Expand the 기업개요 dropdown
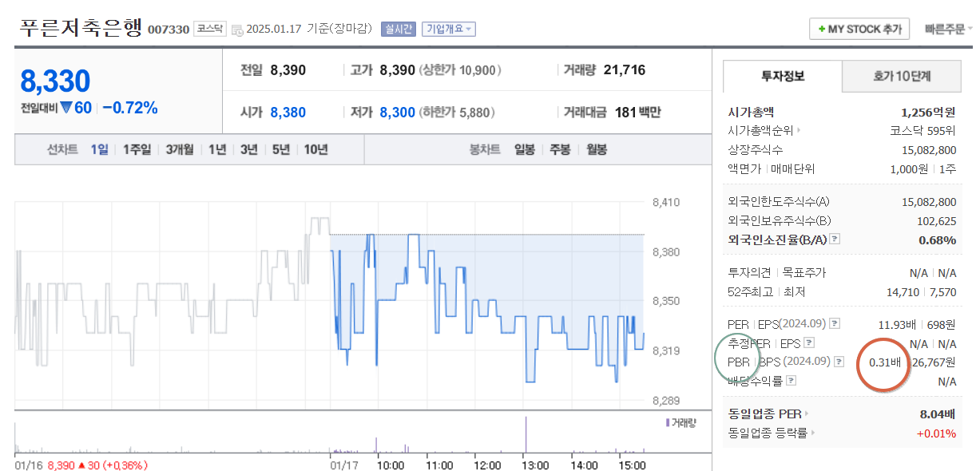Screen dimensions: 980x471 click(448, 29)
